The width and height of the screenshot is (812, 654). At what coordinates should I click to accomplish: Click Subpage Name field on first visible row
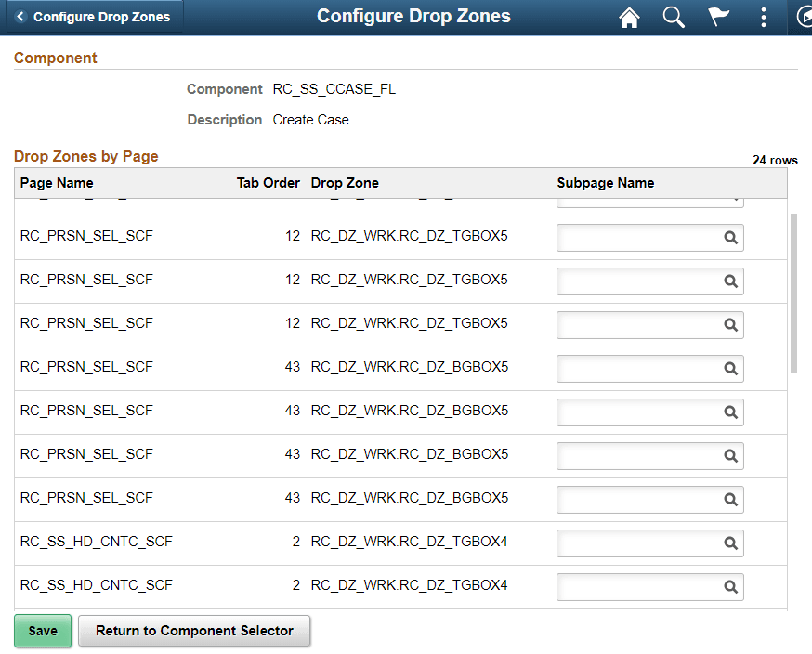tap(641, 238)
